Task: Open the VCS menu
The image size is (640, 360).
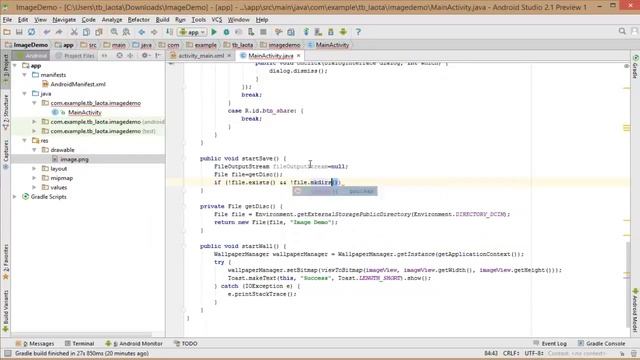Action: (x=217, y=20)
